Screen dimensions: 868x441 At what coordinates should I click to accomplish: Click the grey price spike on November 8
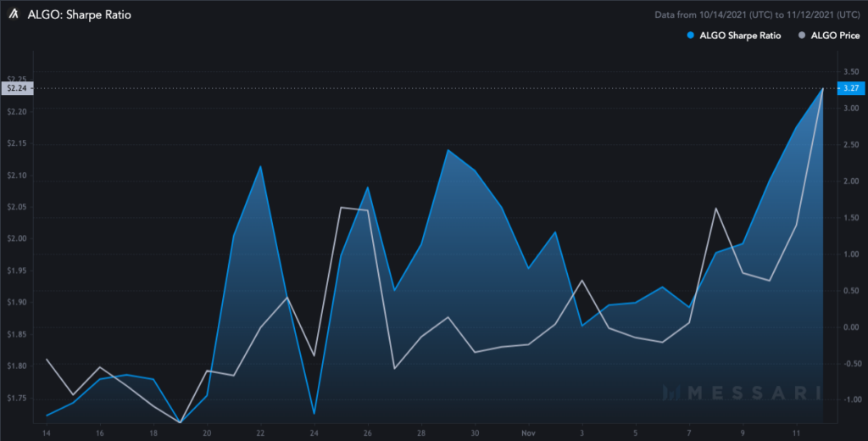pyautogui.click(x=716, y=209)
